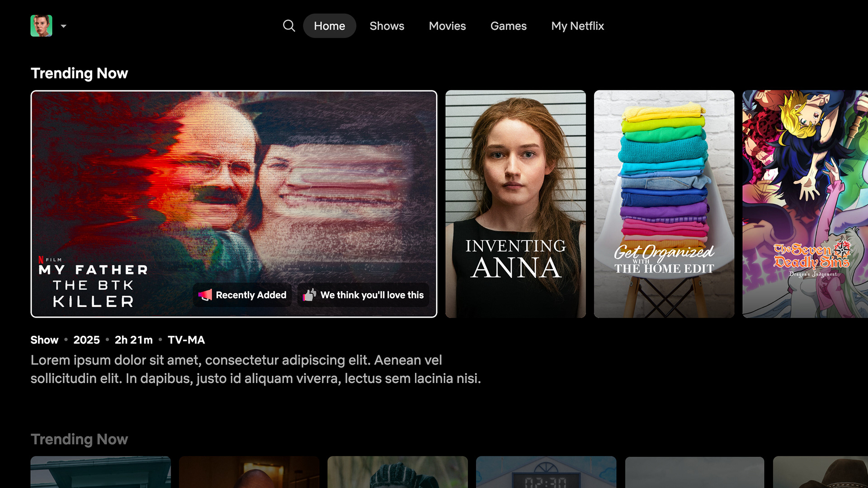Screen dimensions: 868x488
Task: Open the Shows tab
Action: click(x=387, y=26)
